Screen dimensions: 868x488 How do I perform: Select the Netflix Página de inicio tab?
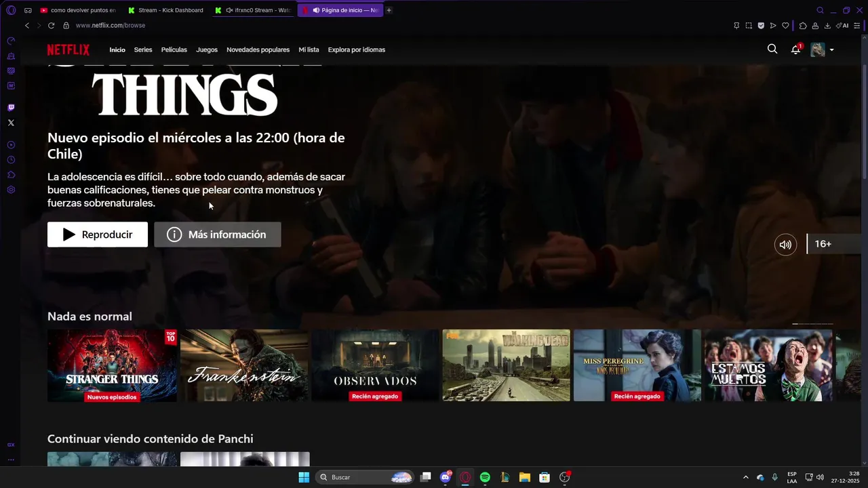click(x=340, y=10)
